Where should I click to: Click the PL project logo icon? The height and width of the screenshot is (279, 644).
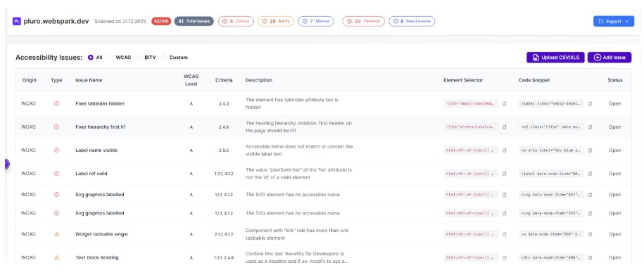click(16, 21)
